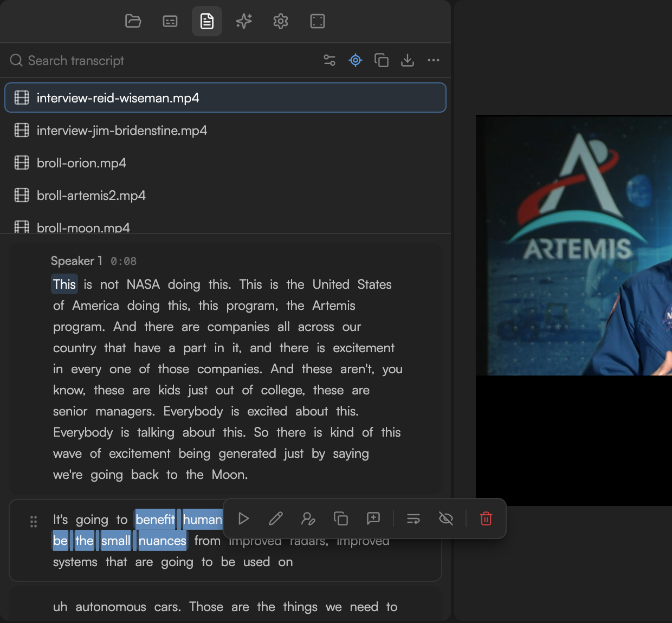This screenshot has height=623, width=672.
Task: Select broll-artemis2.mp4 file
Action: [225, 195]
